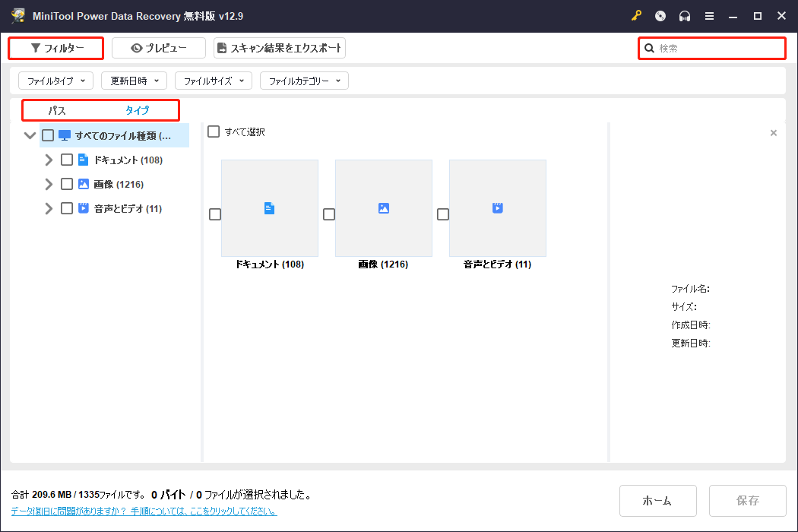Open the 画像 (1216) thumbnail tile
Viewport: 798px width, 532px height.
[384, 208]
